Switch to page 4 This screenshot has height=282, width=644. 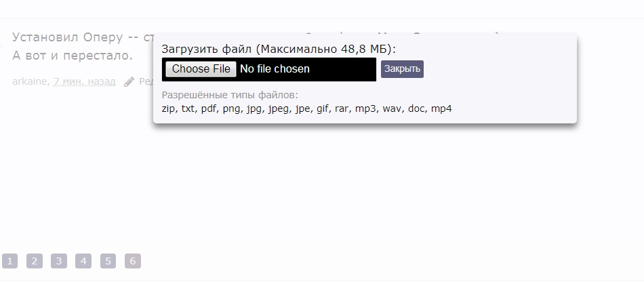click(x=83, y=261)
